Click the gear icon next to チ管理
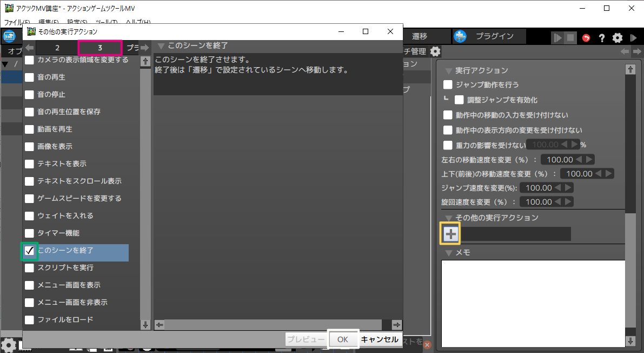This screenshot has height=353, width=644. pyautogui.click(x=435, y=51)
